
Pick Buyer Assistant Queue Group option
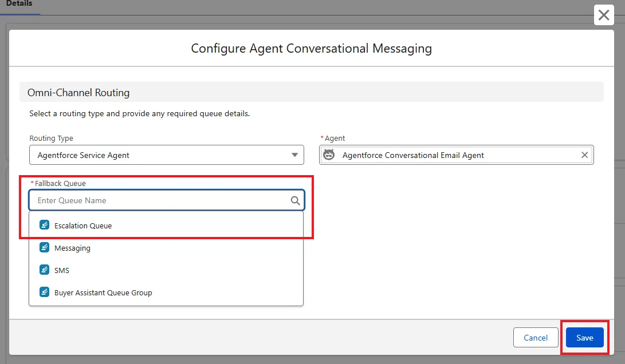coord(166,292)
